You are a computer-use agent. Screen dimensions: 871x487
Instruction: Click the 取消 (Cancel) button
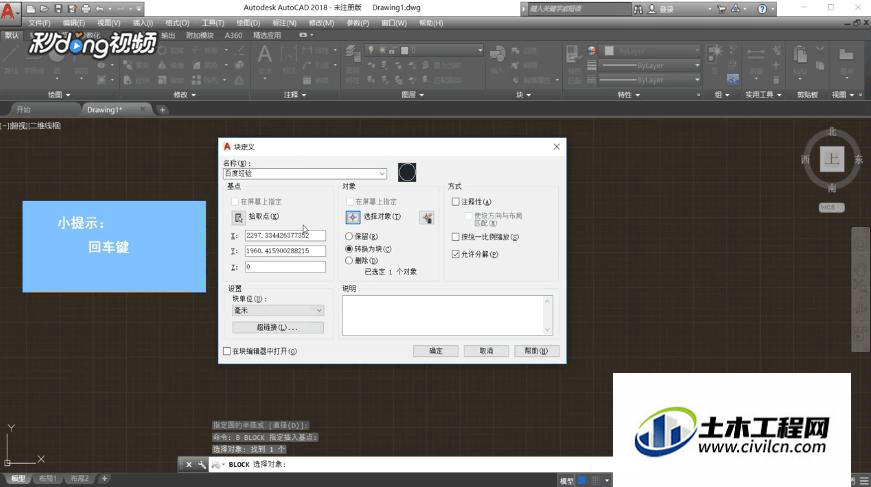487,351
